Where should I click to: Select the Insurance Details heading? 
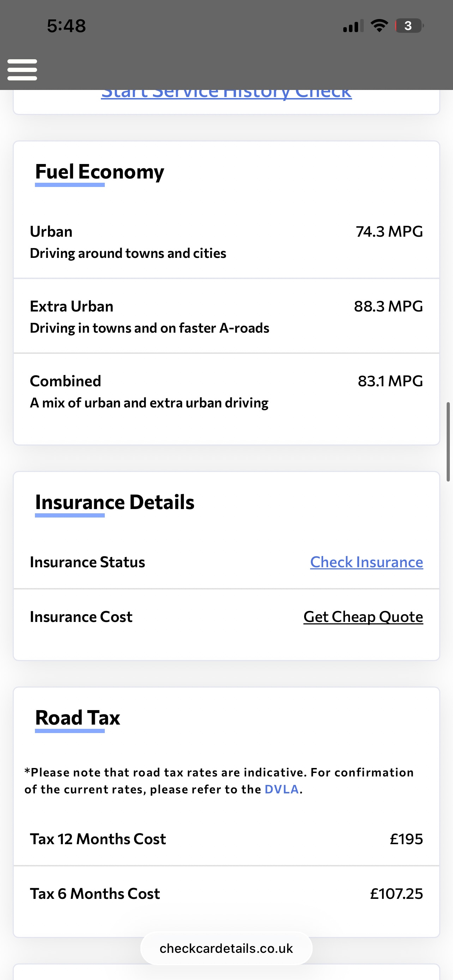click(115, 502)
